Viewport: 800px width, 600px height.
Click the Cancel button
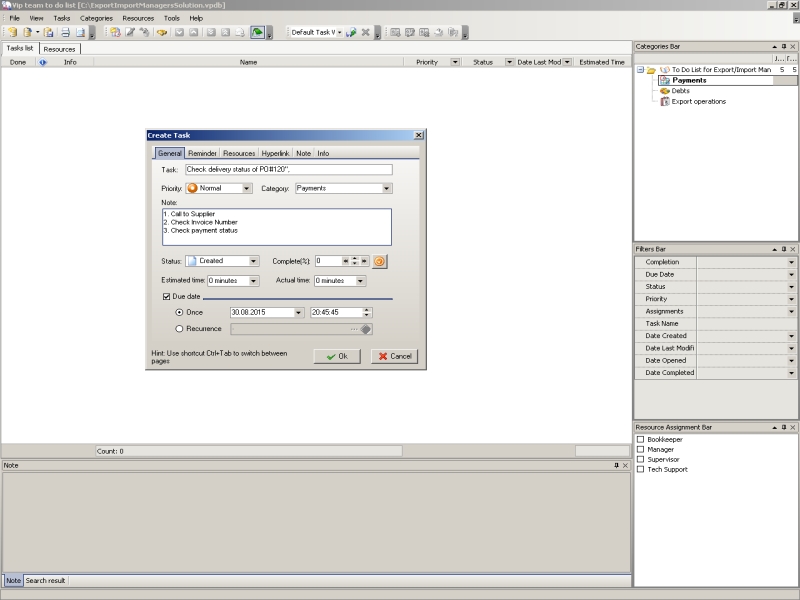pyautogui.click(x=394, y=356)
